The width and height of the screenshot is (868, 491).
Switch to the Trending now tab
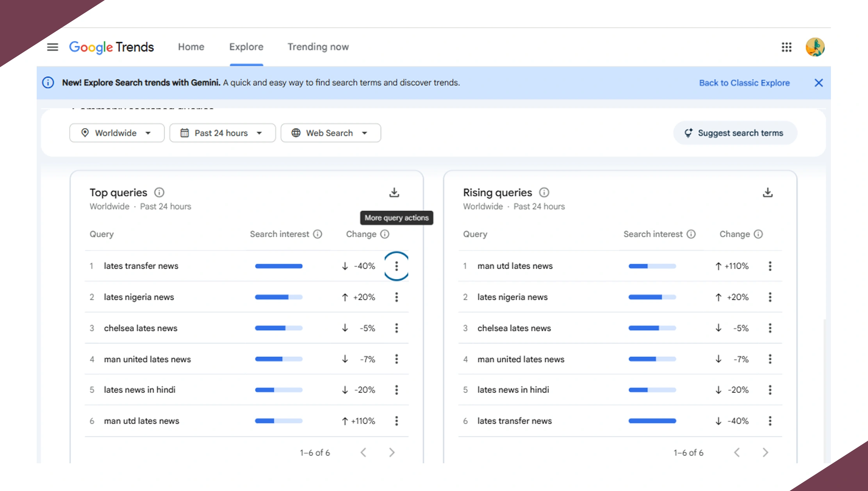tap(318, 47)
